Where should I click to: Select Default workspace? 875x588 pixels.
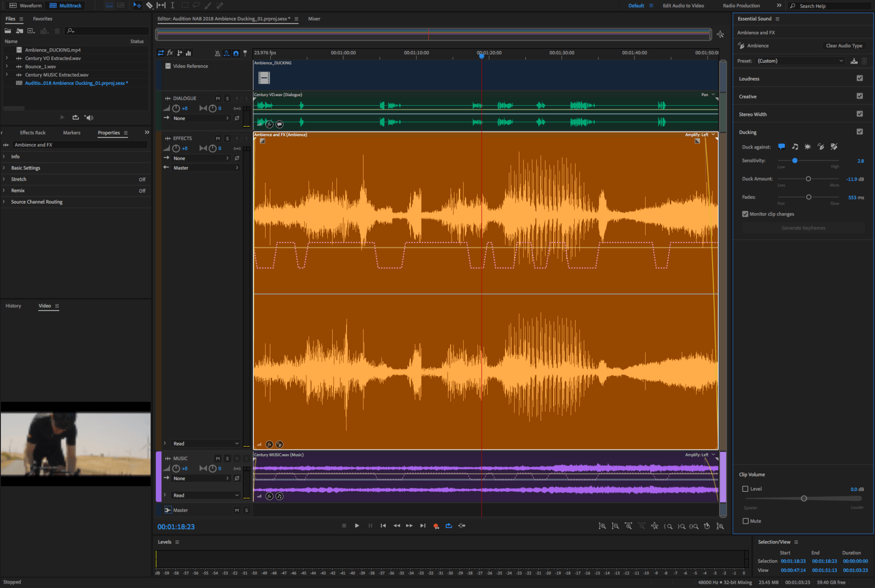point(636,5)
